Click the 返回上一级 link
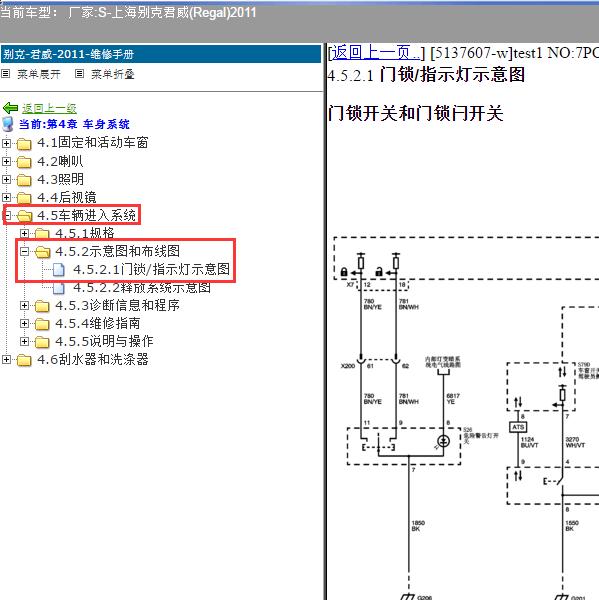 click(x=49, y=109)
